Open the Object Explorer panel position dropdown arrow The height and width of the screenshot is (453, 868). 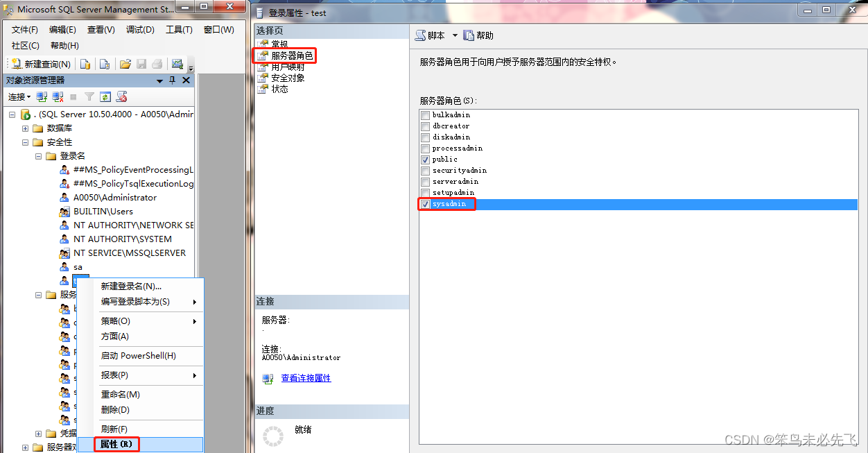160,80
